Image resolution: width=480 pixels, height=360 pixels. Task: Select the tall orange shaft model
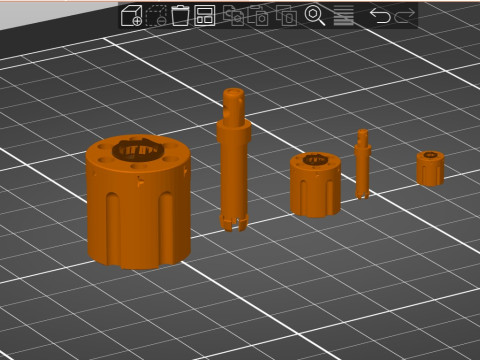click(234, 159)
